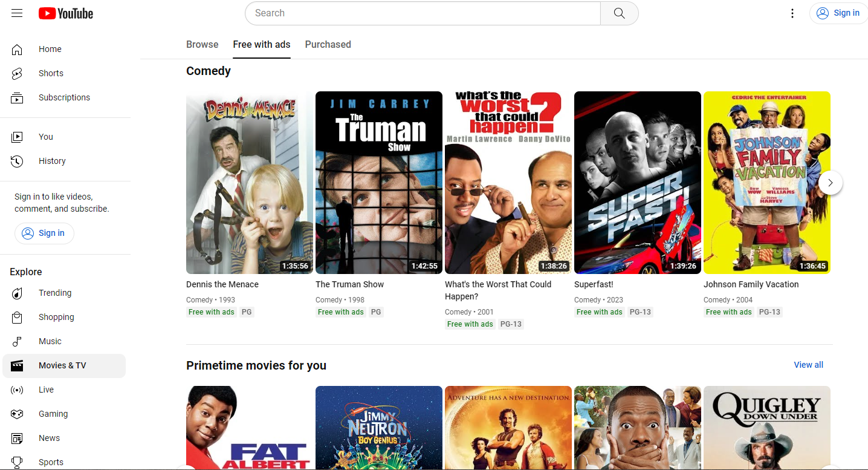Click the History label in sidebar

click(x=52, y=161)
